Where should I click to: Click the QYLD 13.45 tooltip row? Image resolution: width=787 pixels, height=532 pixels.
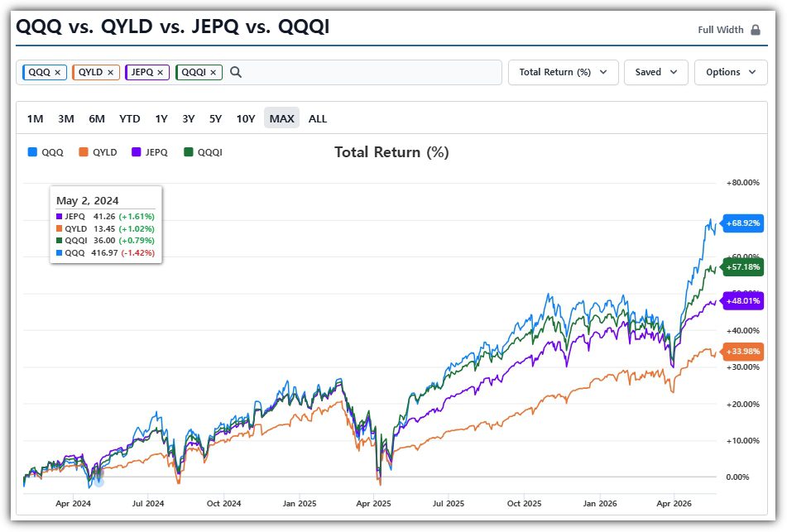point(105,228)
